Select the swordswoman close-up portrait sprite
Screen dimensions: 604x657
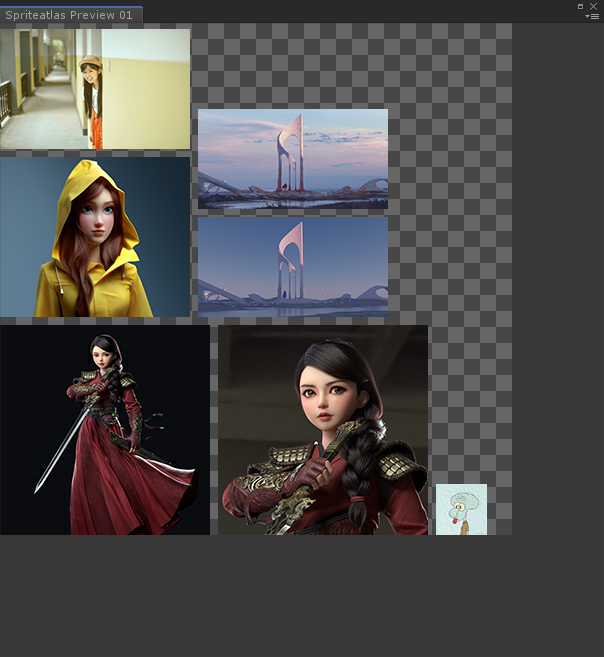[x=323, y=430]
